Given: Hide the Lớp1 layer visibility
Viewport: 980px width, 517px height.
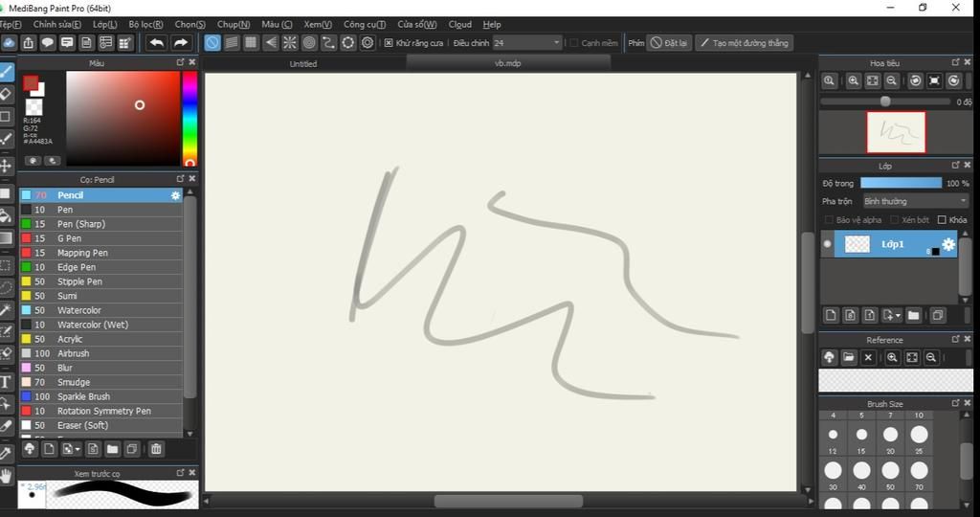Looking at the screenshot, I should click(828, 244).
